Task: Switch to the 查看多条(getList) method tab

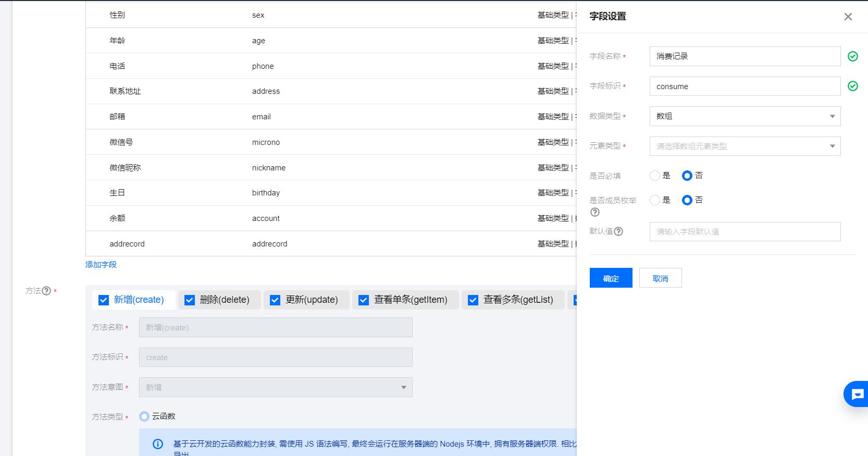Action: (x=513, y=300)
